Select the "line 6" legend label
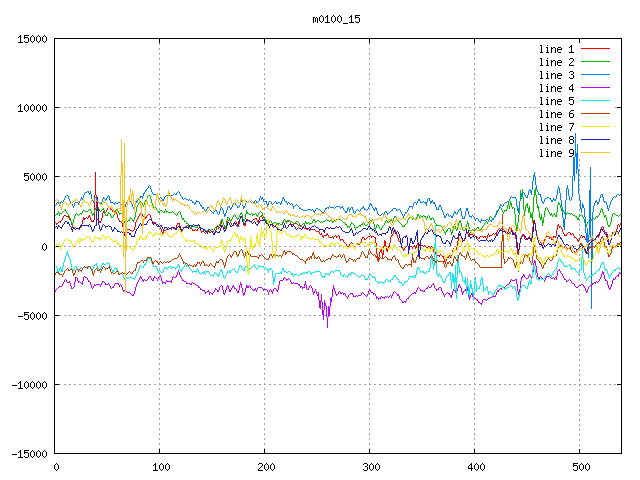This screenshot has height=480, width=640. (556, 114)
